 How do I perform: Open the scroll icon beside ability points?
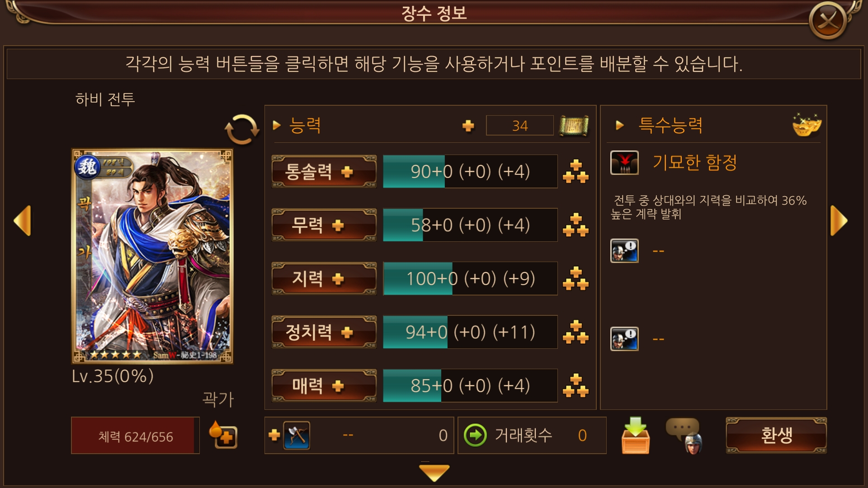pos(574,126)
